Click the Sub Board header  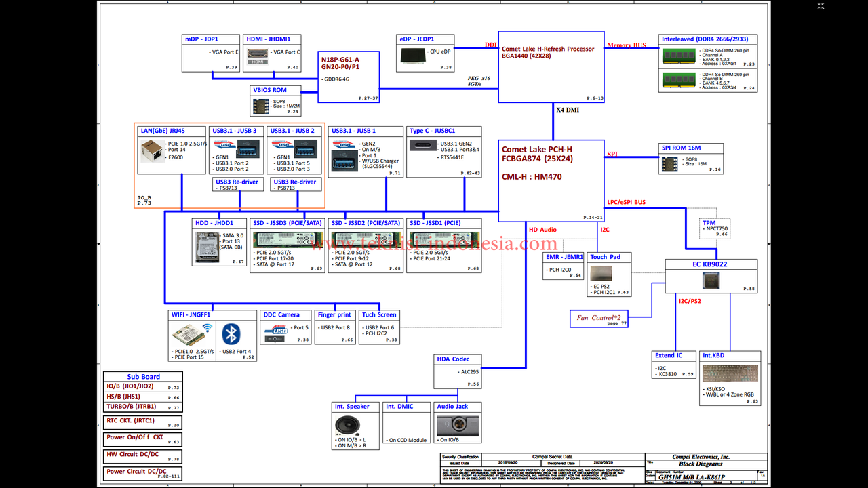point(143,377)
